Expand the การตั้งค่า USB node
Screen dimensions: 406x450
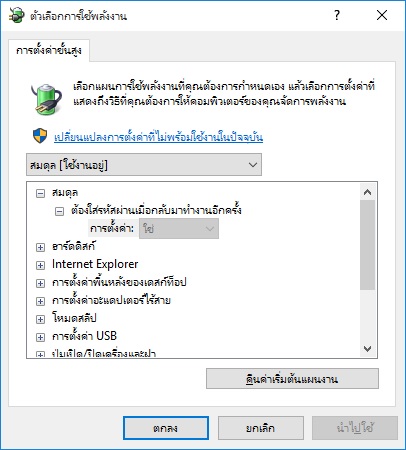40,337
